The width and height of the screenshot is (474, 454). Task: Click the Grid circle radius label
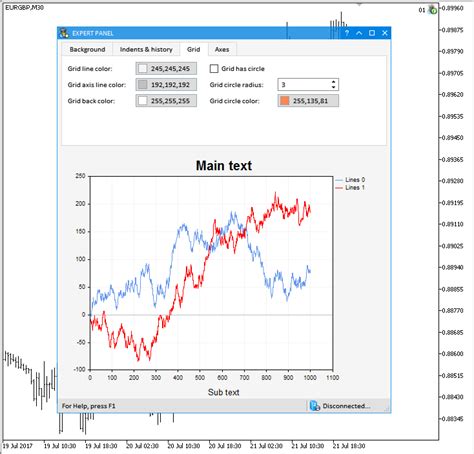(x=236, y=85)
